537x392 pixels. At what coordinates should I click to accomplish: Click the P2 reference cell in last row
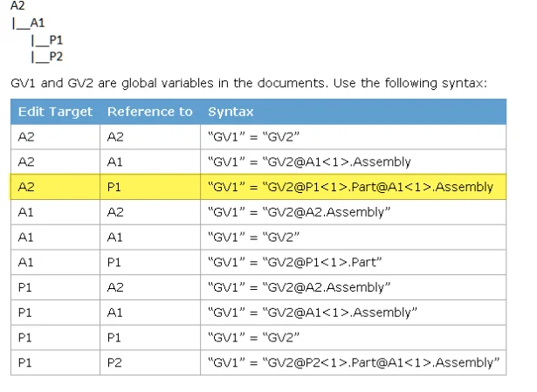tap(115, 362)
